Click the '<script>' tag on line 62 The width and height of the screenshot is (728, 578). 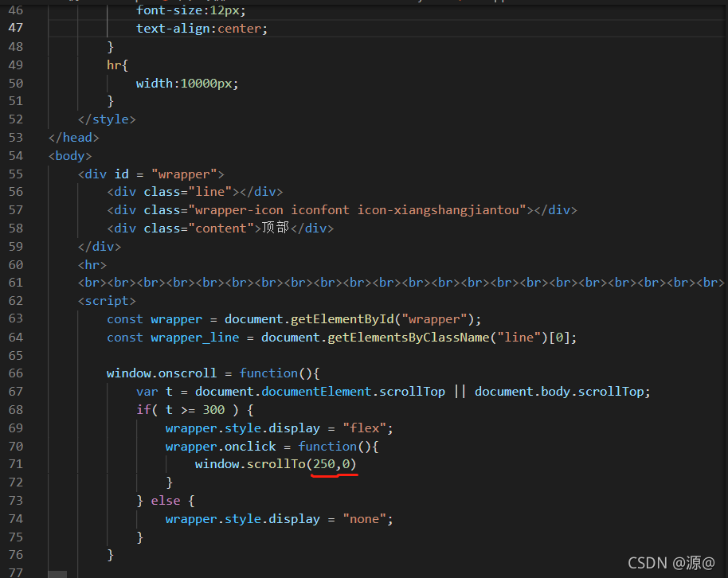(x=107, y=301)
